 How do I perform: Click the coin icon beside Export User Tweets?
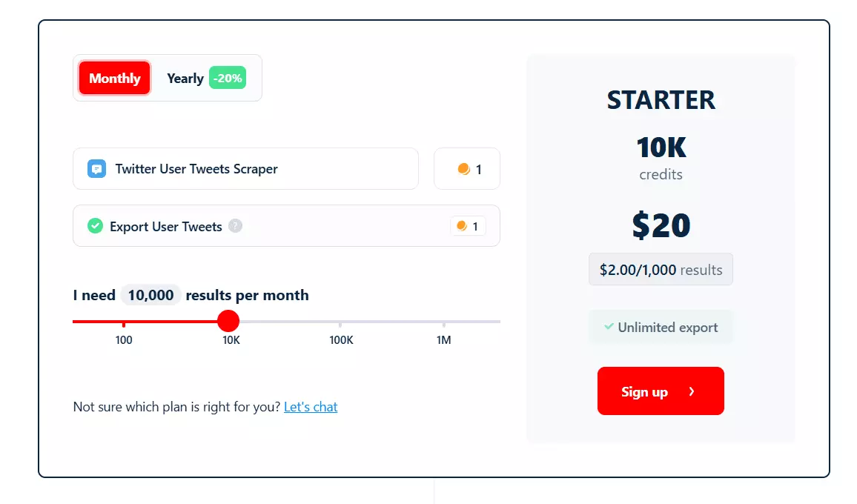click(x=460, y=226)
